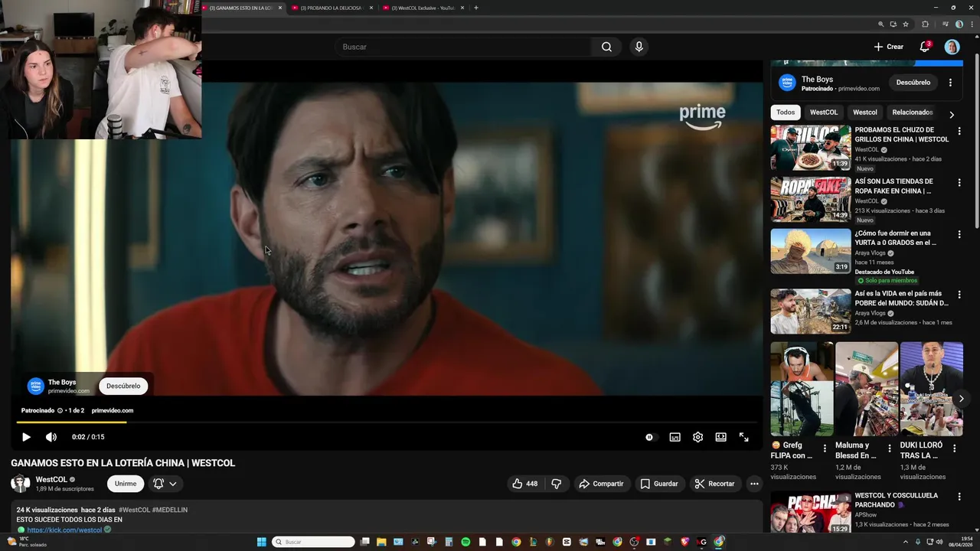Screen dimensions: 980x551
Task: Show more filter chips with right arrow
Action: point(952,115)
